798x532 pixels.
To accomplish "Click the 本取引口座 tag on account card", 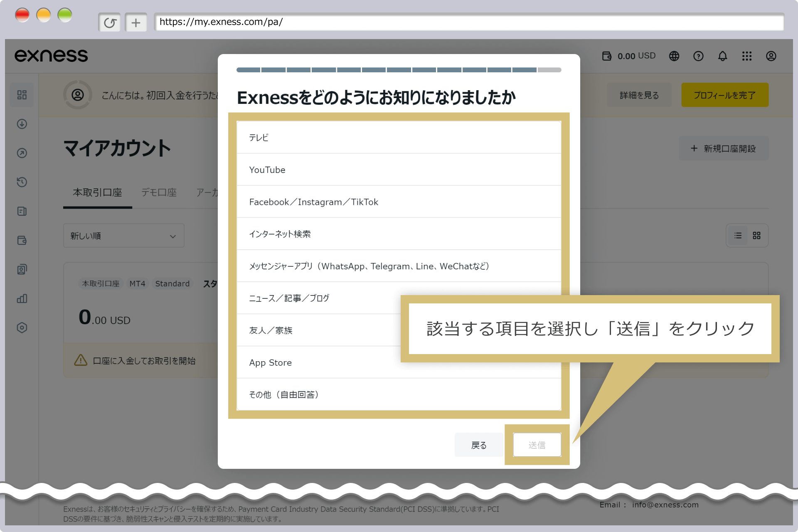I will tap(101, 283).
